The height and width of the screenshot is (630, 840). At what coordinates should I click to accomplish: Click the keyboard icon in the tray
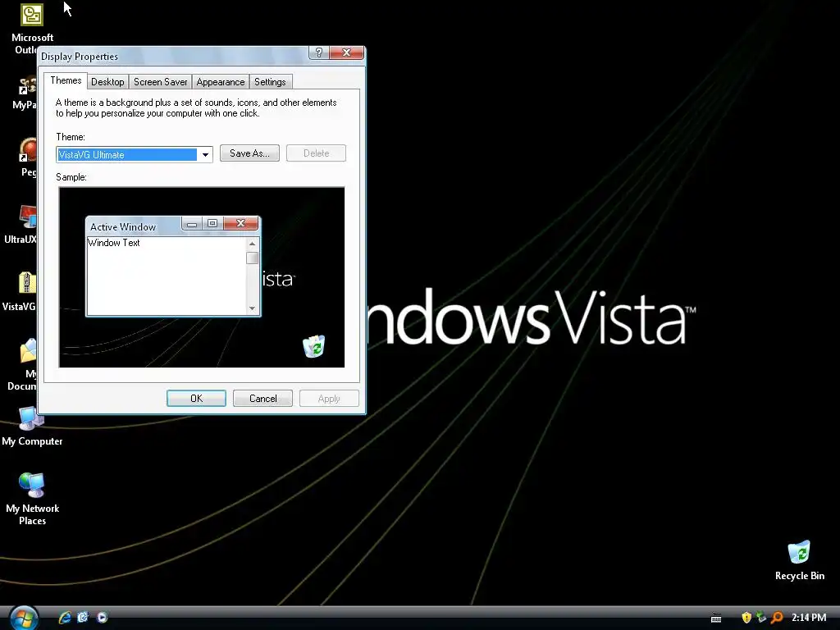click(716, 619)
